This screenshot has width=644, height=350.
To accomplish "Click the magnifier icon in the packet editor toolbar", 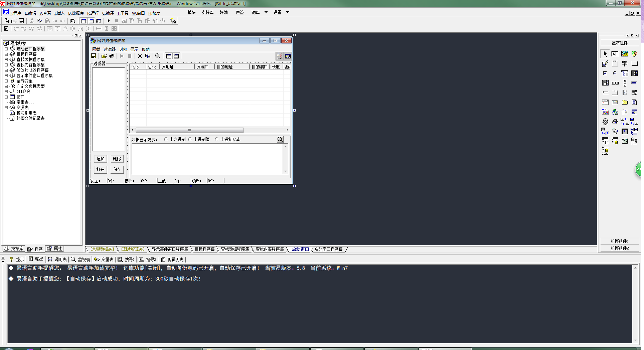I will [158, 56].
